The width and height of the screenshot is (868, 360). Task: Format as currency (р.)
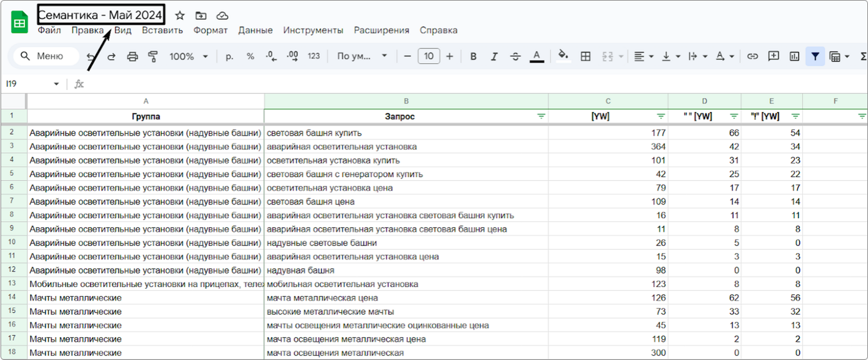pos(229,56)
